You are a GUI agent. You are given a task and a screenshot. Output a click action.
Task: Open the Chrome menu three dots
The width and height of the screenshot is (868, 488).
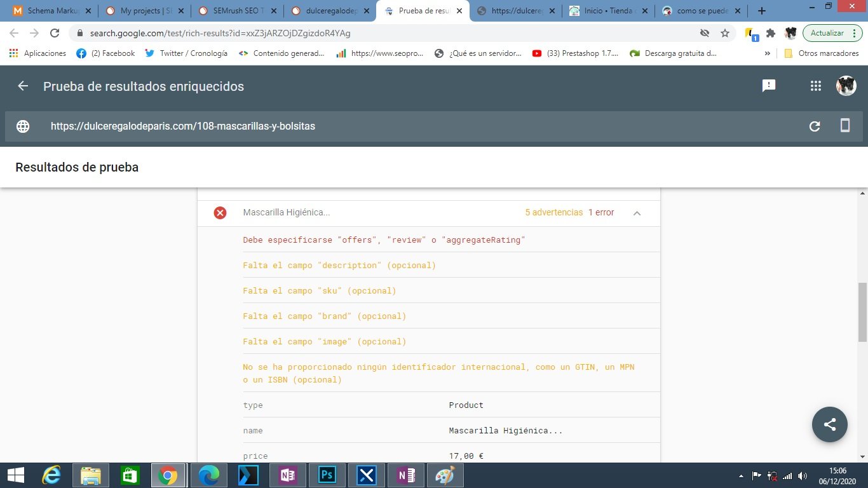tap(855, 33)
